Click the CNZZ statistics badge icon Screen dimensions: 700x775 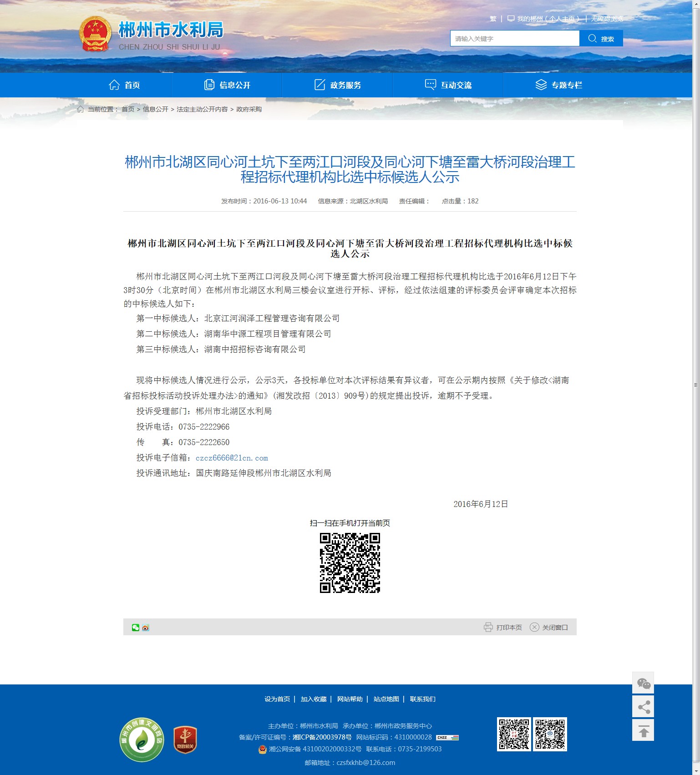coord(447,738)
